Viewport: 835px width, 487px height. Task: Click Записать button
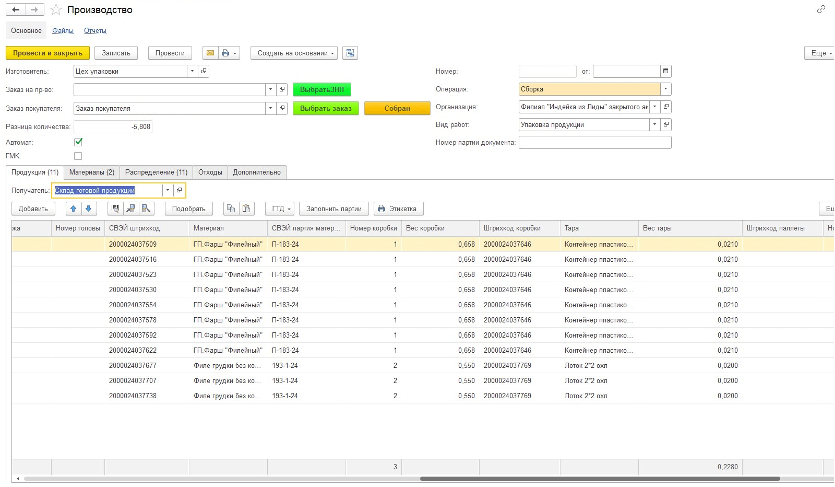[x=116, y=53]
